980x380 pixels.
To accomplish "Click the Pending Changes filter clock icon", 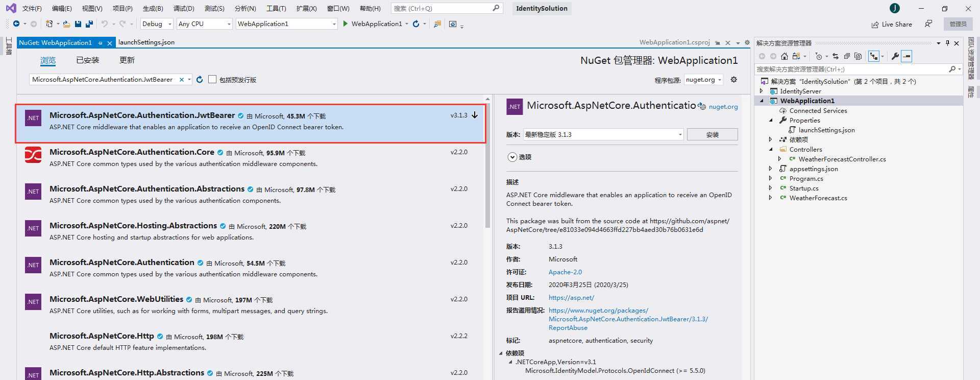I will pyautogui.click(x=819, y=56).
